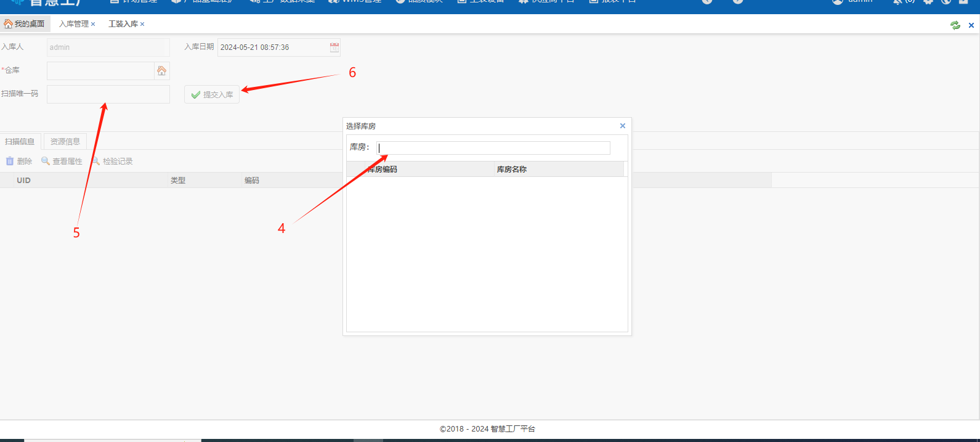Click the 扫描唯一码 input field
The width and height of the screenshot is (980, 442).
(x=108, y=94)
